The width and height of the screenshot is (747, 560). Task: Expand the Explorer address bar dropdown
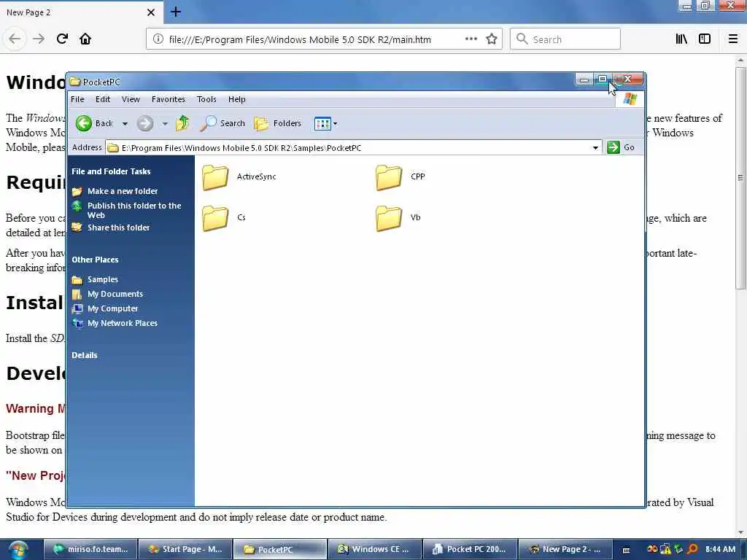point(595,147)
